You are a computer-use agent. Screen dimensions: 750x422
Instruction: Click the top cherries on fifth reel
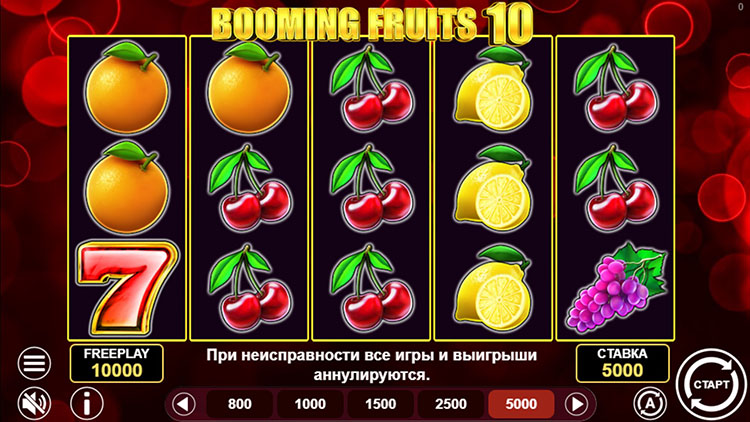(x=616, y=89)
